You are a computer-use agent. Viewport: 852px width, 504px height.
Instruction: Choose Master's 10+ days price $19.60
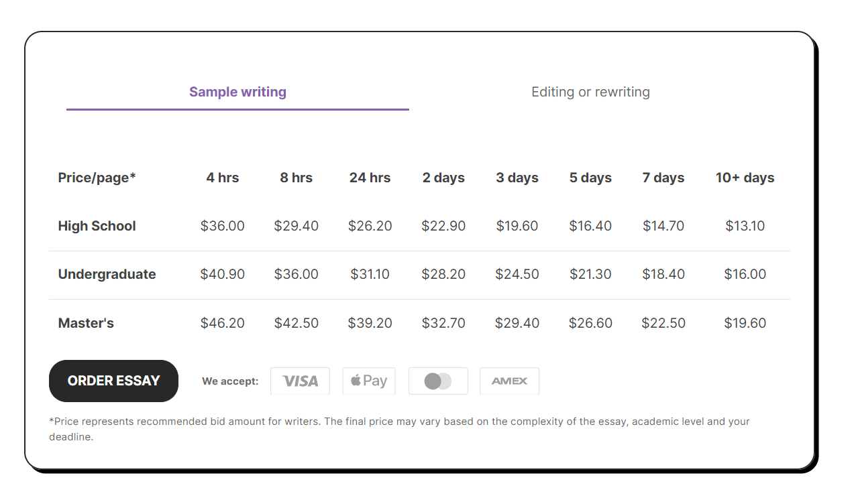tap(745, 323)
